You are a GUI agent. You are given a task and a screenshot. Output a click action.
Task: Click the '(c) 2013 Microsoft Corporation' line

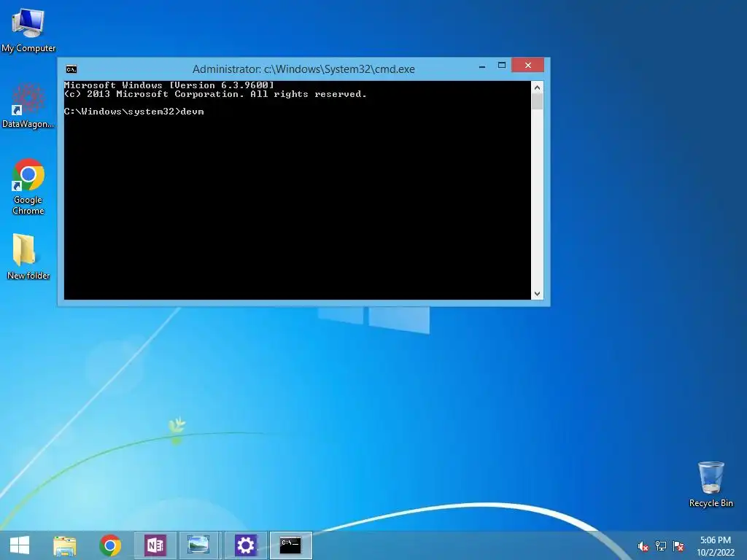215,94
